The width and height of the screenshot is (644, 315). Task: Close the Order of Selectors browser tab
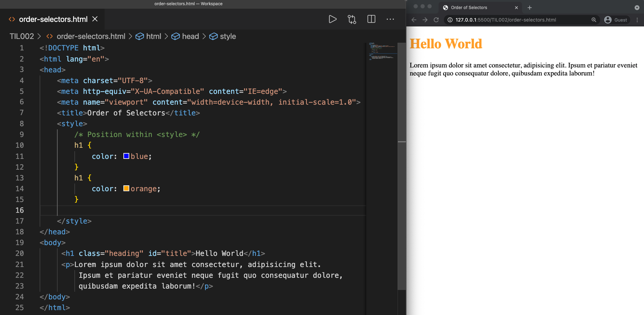[516, 8]
